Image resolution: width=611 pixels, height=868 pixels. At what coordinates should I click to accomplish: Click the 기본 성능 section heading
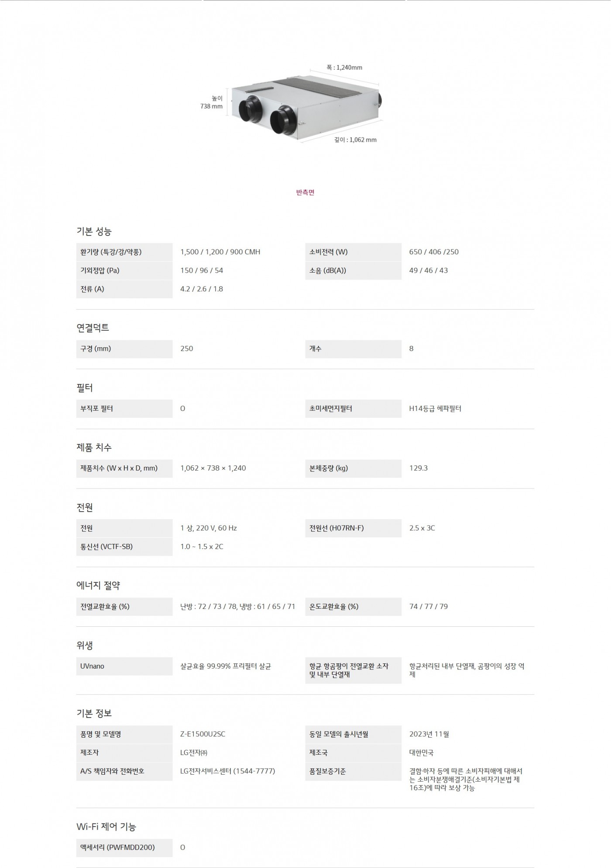[94, 231]
